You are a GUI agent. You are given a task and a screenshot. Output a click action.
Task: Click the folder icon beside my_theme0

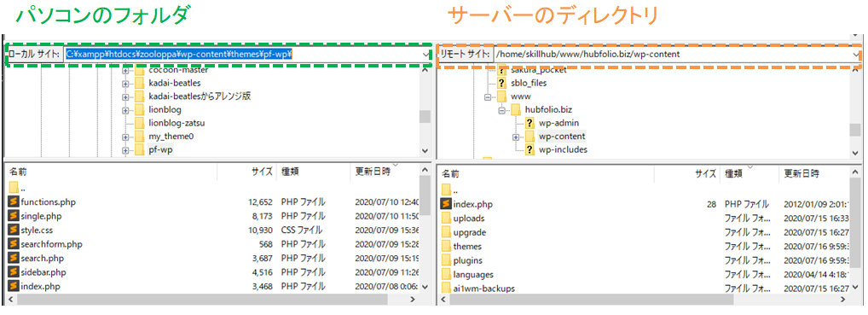click(139, 137)
